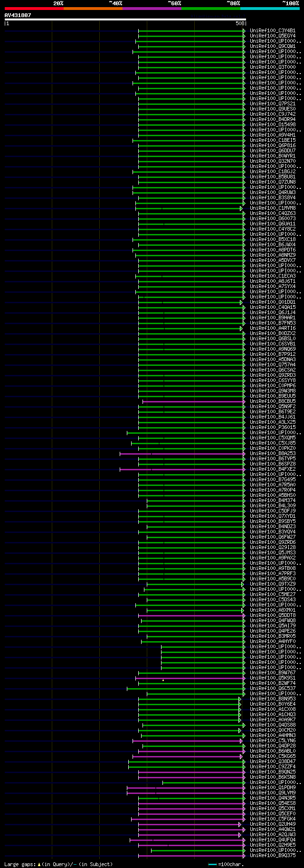Screen dimensions: 304x868
Task: Click the purple B8A253 alignment bar
Action: coord(181,454)
